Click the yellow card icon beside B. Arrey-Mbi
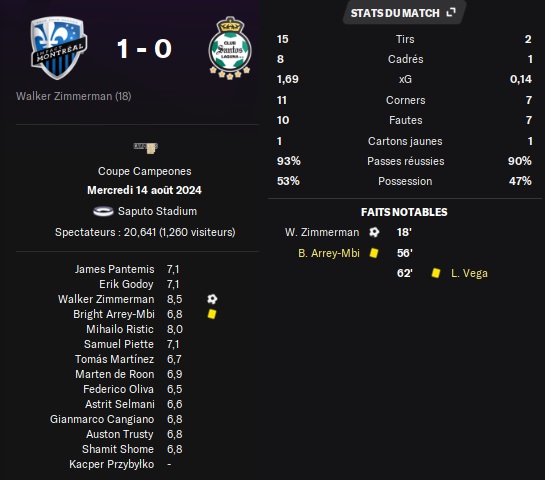The image size is (545, 480). pos(374,253)
